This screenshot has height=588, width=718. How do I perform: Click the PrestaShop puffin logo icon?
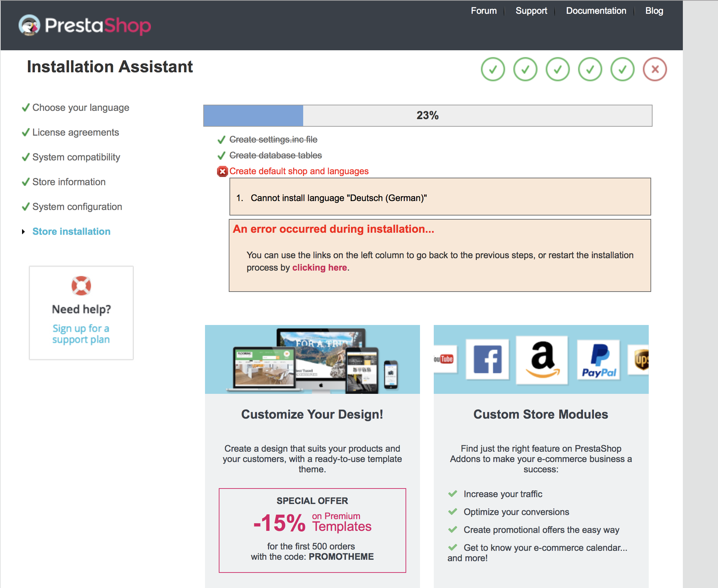[x=29, y=25]
